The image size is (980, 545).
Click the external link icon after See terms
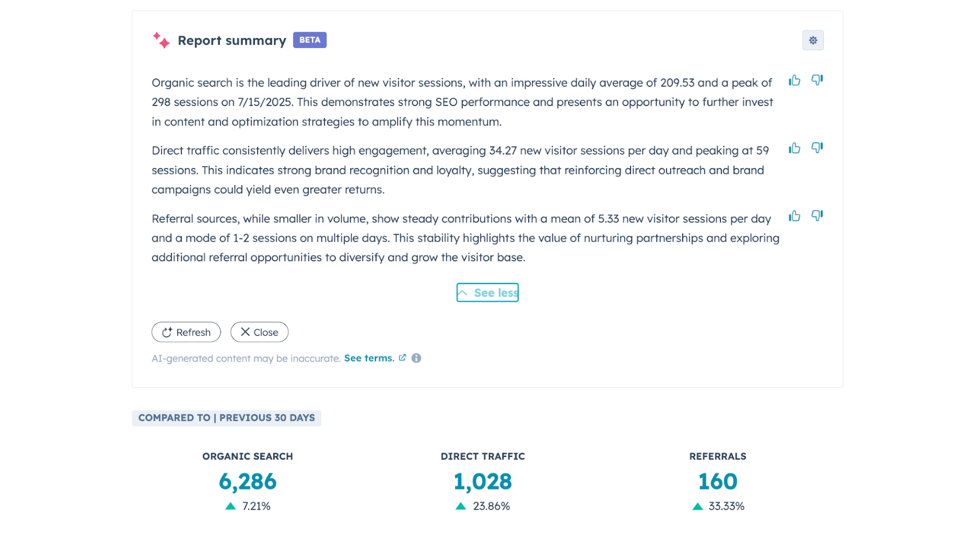[402, 358]
